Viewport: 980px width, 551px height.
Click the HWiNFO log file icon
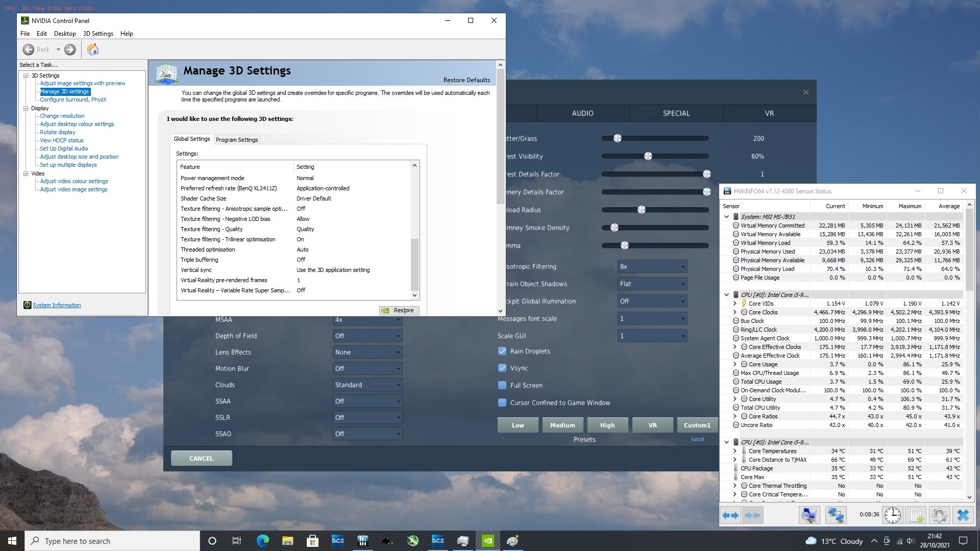916,515
